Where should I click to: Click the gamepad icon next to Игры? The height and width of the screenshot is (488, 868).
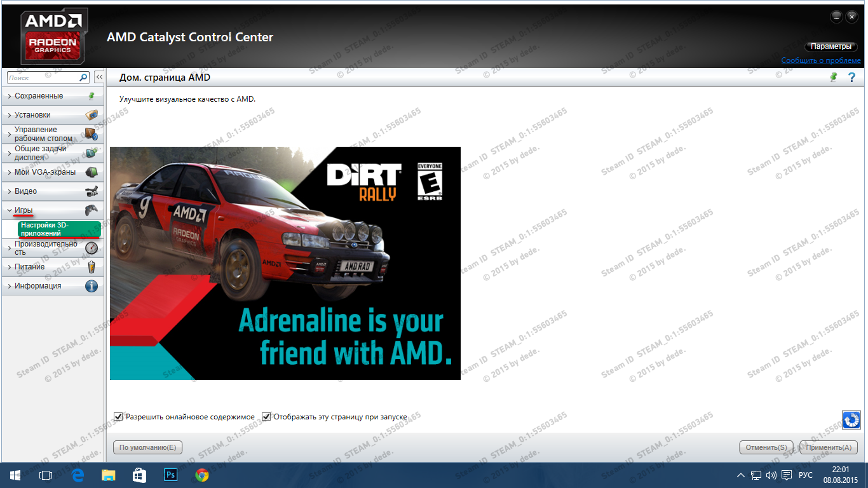[x=92, y=210]
